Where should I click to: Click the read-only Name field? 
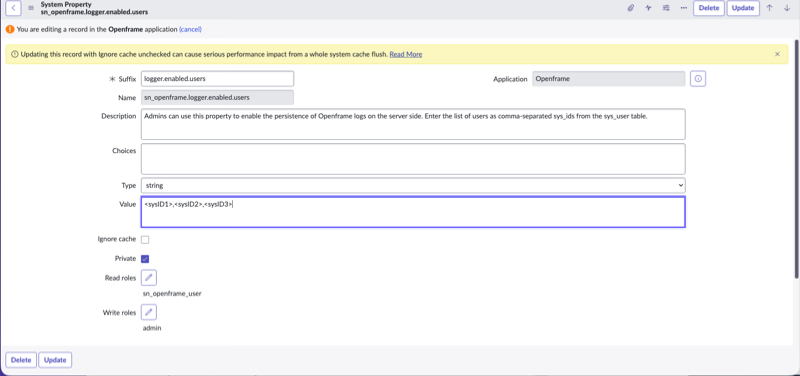217,97
